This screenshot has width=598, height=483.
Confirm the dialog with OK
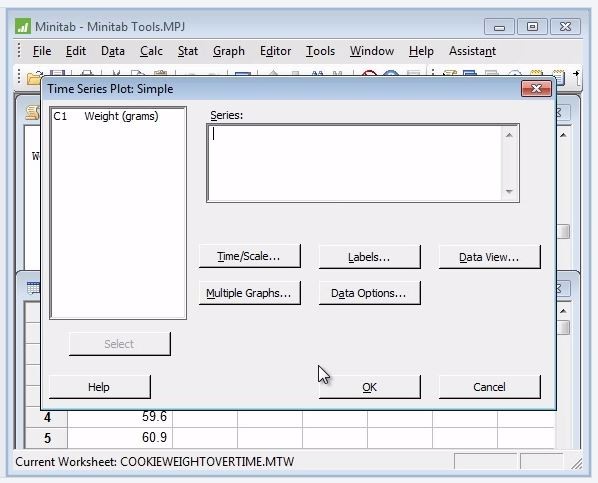[x=369, y=387]
